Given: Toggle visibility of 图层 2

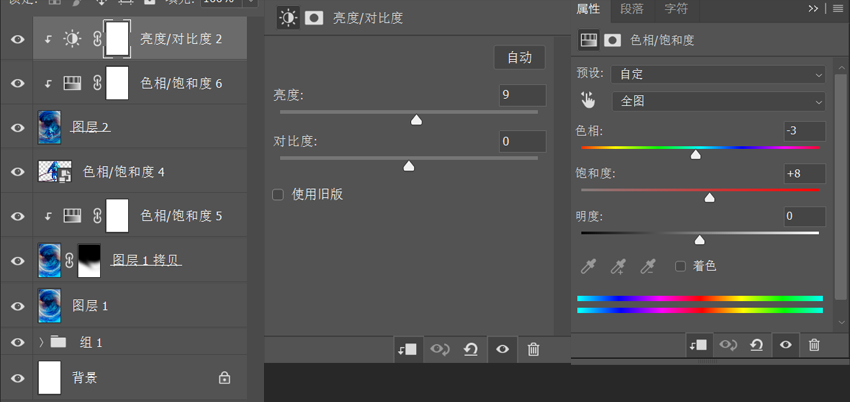Looking at the screenshot, I should (18, 128).
